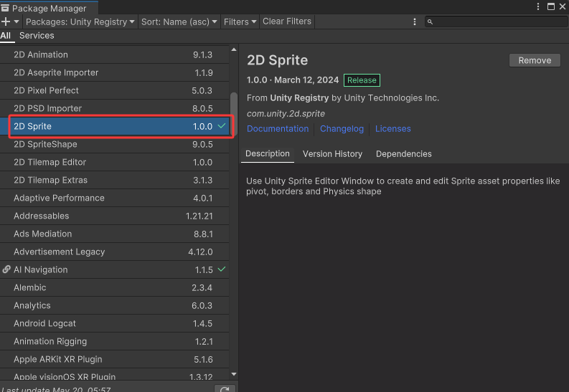This screenshot has width=569, height=392.
Task: Open the Licenses link
Action: (x=392, y=128)
